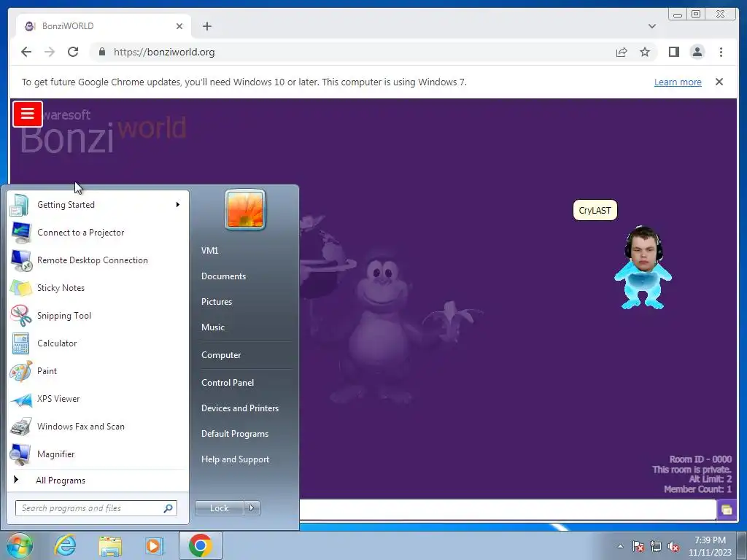Image resolution: width=747 pixels, height=560 pixels.
Task: Bookmark this page with the star icon
Action: 645,52
